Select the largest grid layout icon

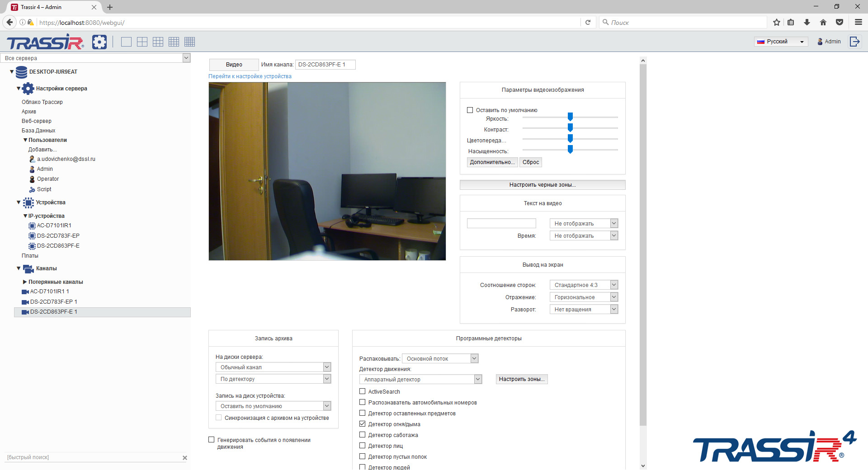coord(189,42)
